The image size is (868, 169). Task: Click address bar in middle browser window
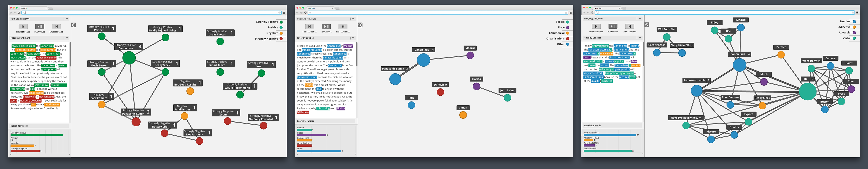tap(438, 13)
